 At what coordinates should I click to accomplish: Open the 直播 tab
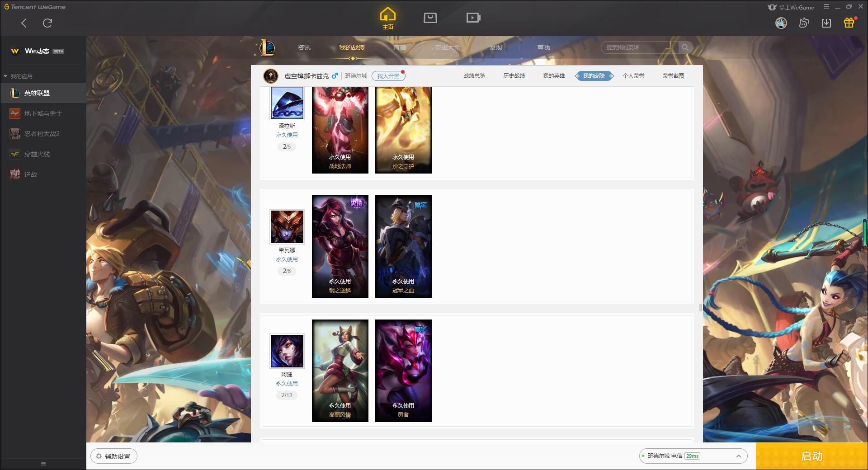click(x=400, y=47)
